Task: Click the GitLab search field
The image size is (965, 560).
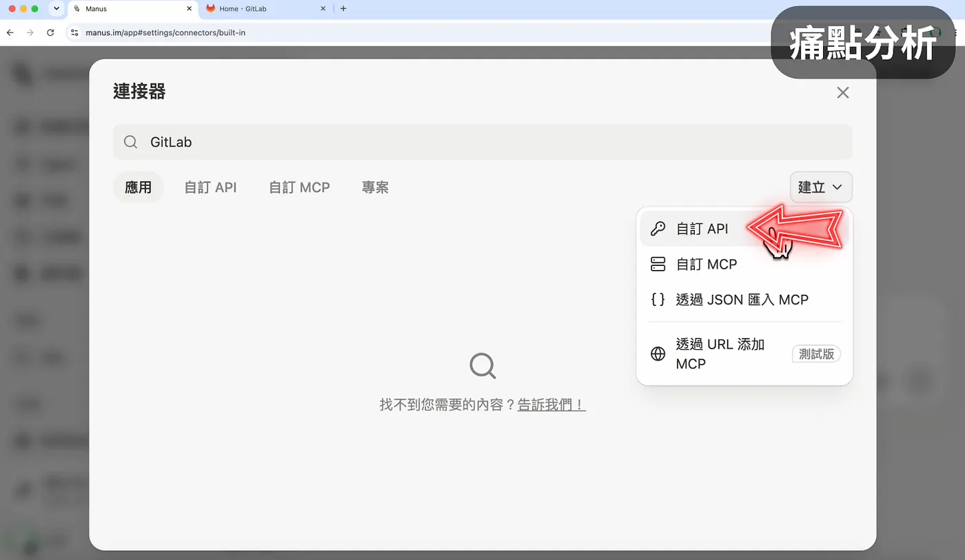Action: point(482,142)
